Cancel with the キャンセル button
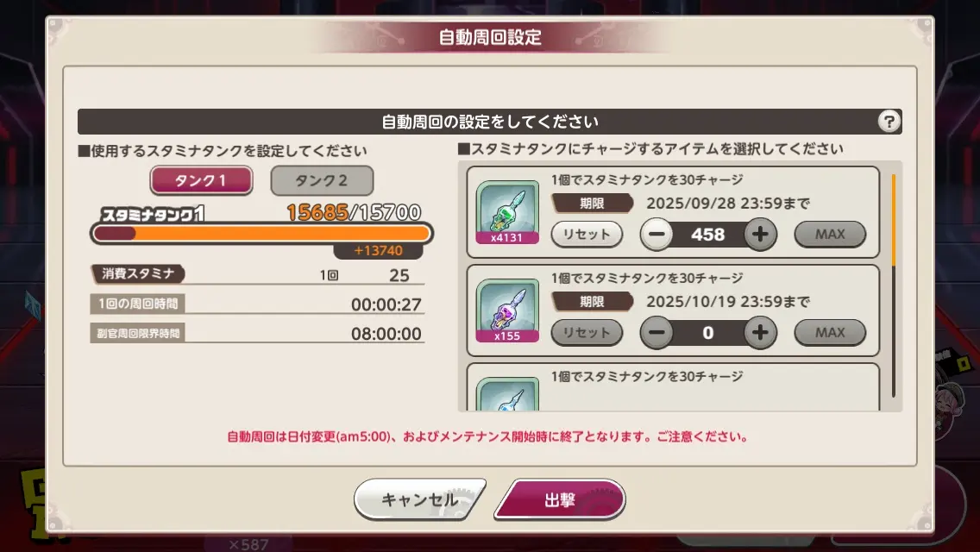This screenshot has height=552, width=980. pos(419,499)
